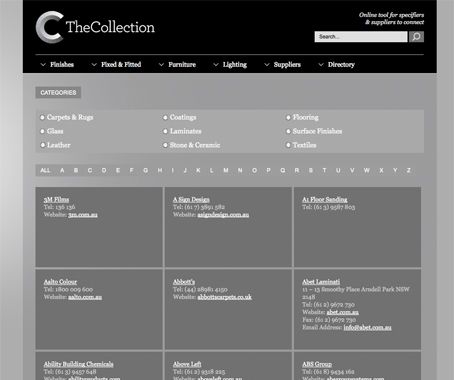Select the Glass category bullet
The width and height of the screenshot is (454, 380).
(42, 131)
